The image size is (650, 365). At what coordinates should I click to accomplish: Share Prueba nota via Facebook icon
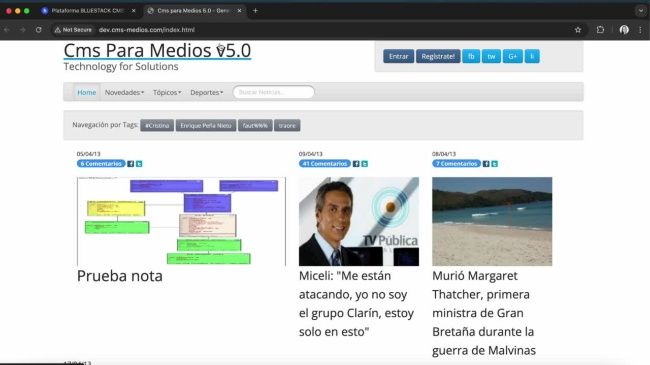click(131, 164)
